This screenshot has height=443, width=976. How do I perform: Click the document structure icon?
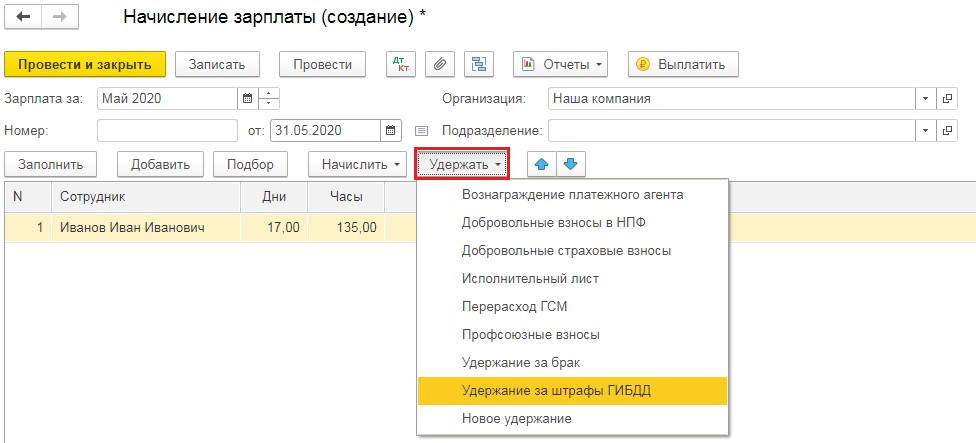[478, 64]
